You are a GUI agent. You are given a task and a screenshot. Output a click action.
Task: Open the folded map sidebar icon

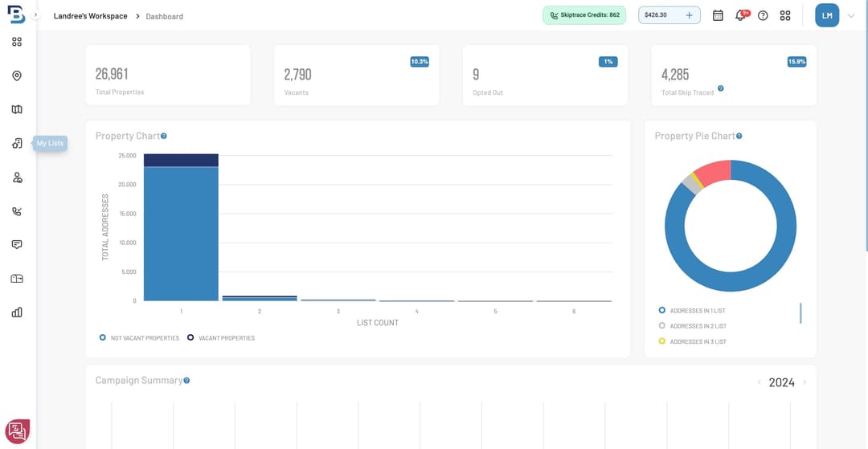coord(17,109)
